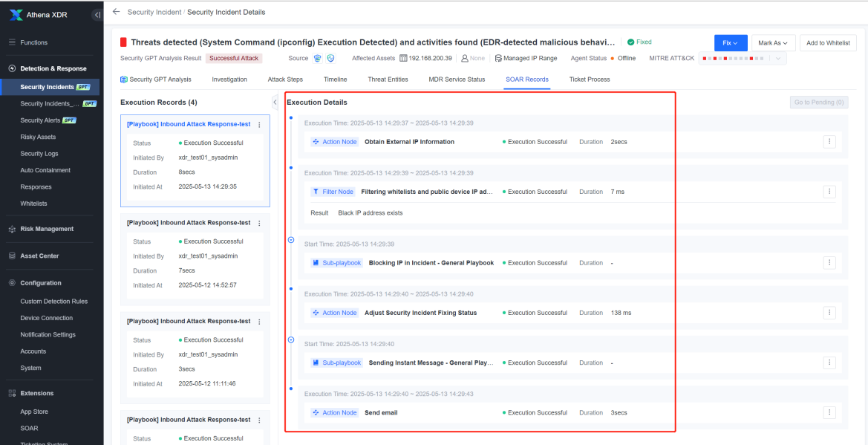Expand Risk Management section
868x445 pixels.
coord(47,229)
